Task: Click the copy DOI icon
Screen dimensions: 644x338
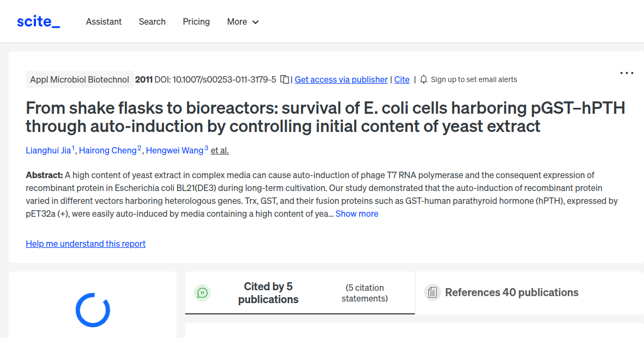Action: [284, 78]
